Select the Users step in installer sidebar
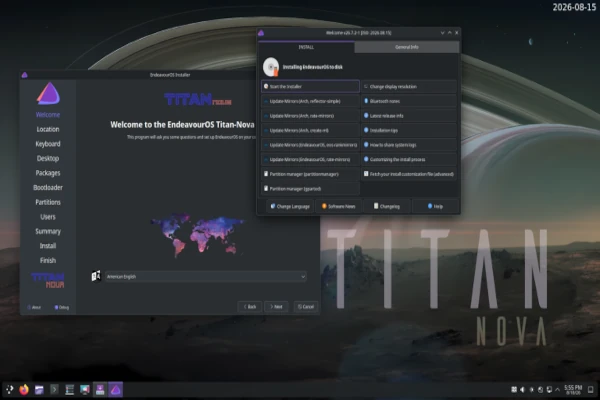 click(48, 217)
